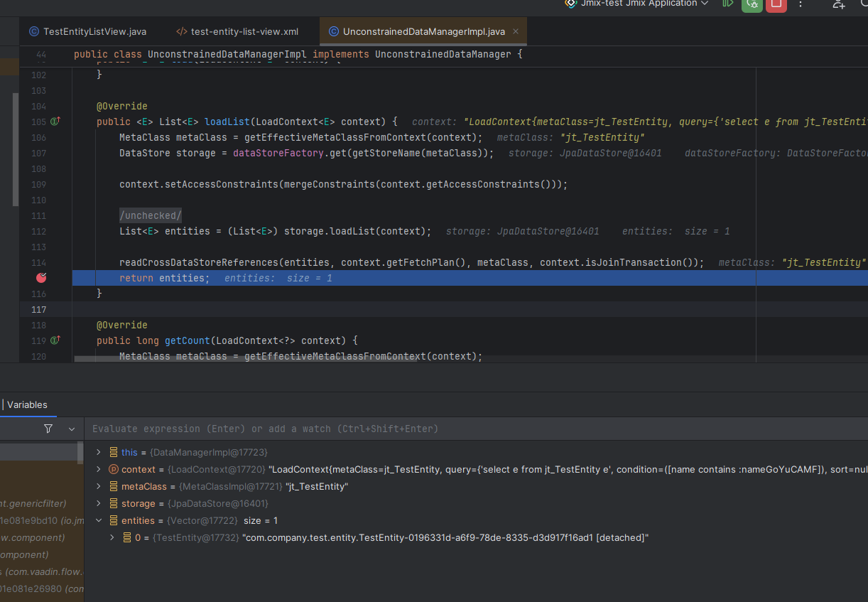Click the parameter icon beside 'context' variable

[114, 469]
